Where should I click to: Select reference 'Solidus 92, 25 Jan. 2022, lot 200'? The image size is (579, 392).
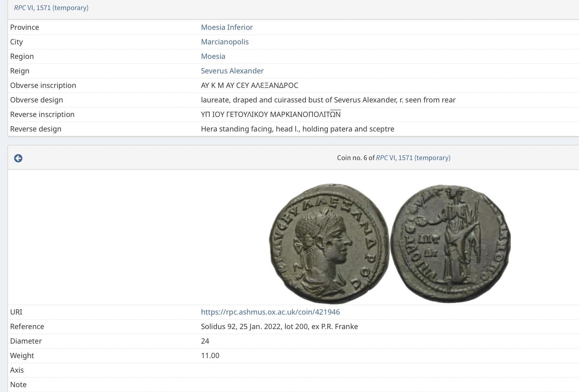[x=254, y=326]
